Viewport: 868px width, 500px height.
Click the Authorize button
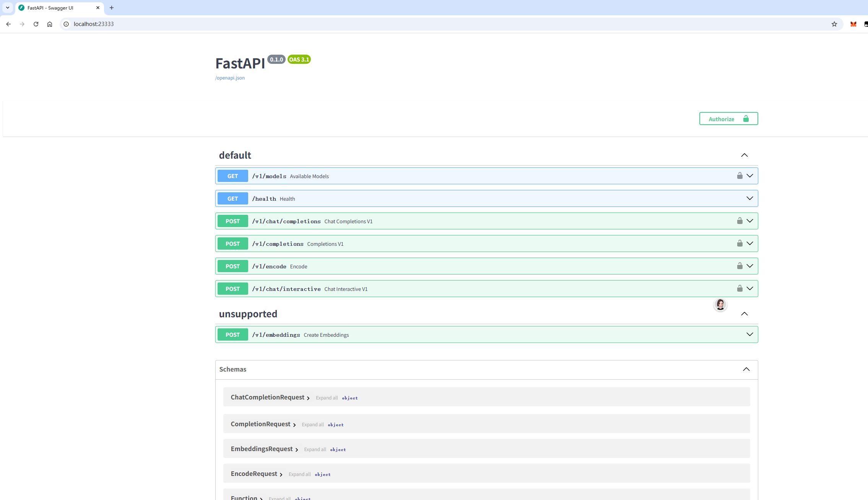728,119
